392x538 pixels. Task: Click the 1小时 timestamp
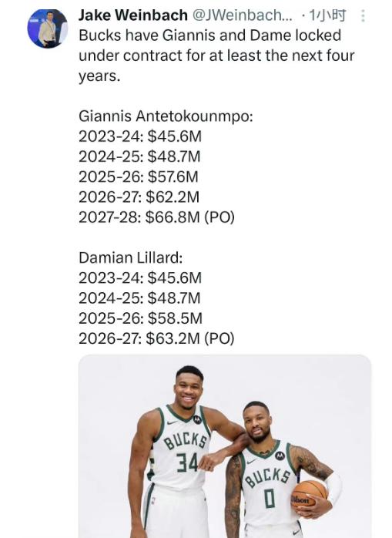pos(327,15)
